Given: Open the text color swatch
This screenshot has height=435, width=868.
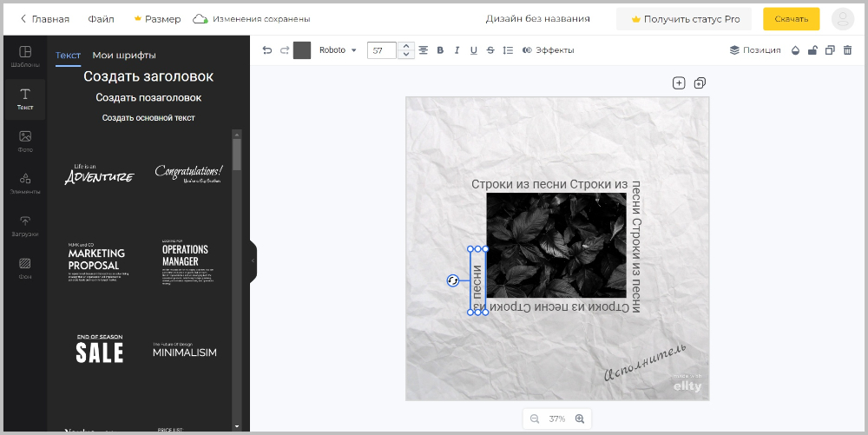Looking at the screenshot, I should (x=302, y=50).
